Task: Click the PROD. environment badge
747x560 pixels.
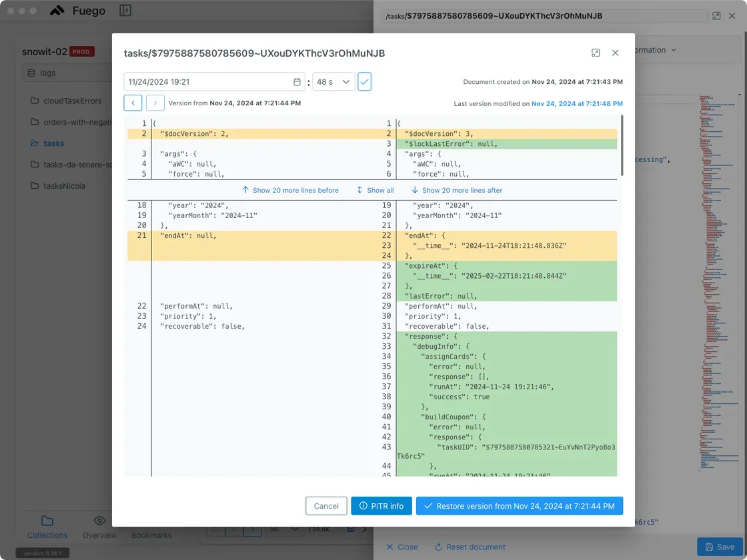Action: (82, 51)
